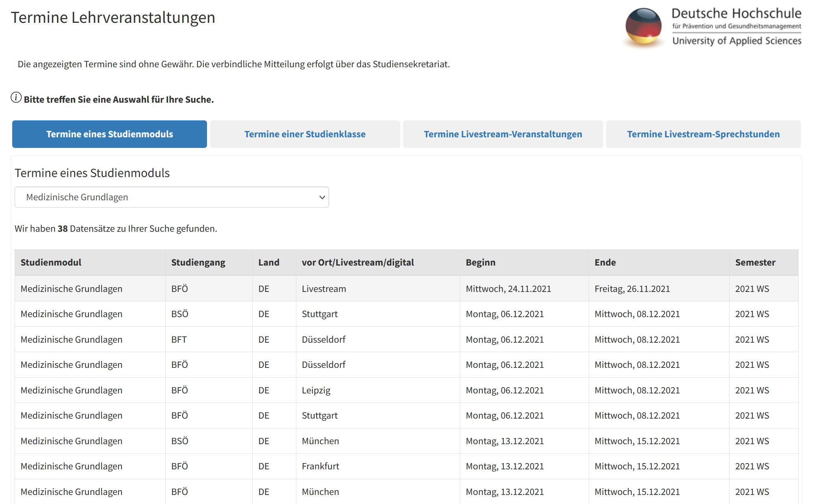Open the Termine Livestream-Veranstaltungen tab

pyautogui.click(x=503, y=134)
